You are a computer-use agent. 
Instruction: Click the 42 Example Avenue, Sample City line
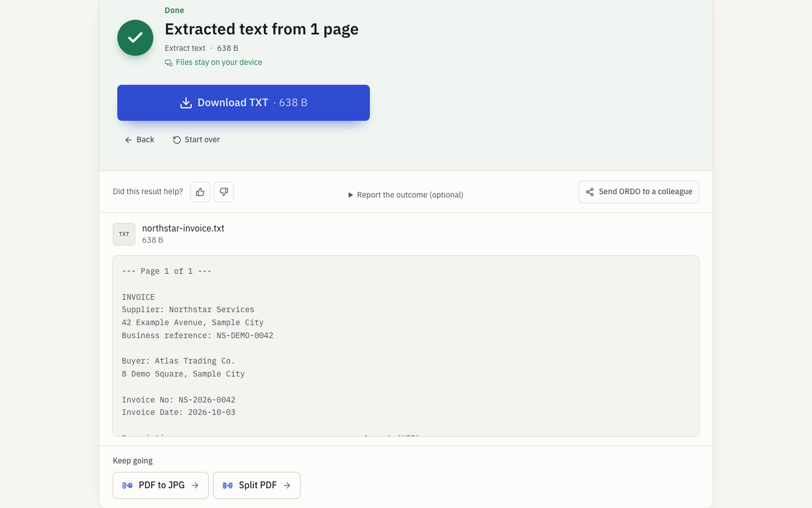pos(193,323)
